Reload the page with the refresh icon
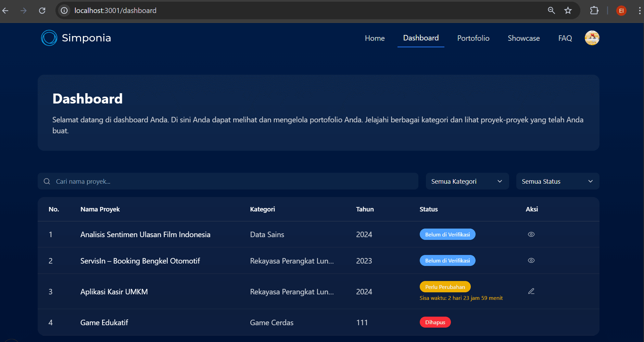 click(42, 11)
